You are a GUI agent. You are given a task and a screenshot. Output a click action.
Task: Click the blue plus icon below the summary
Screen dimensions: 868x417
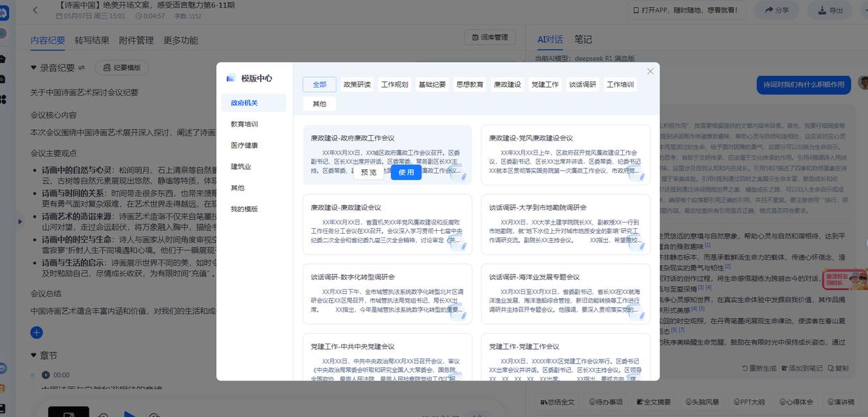36,332
